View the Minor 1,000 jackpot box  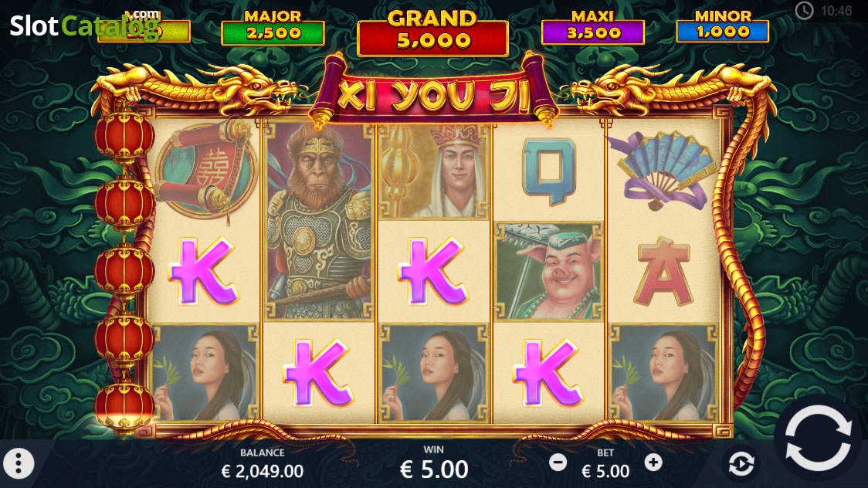pyautogui.click(x=722, y=26)
